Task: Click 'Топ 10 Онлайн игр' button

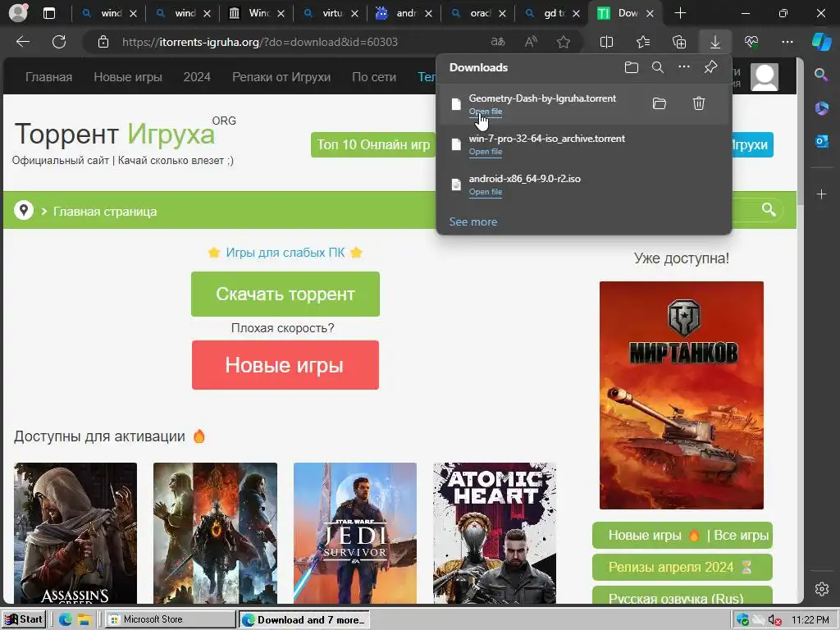Action: pos(373,144)
